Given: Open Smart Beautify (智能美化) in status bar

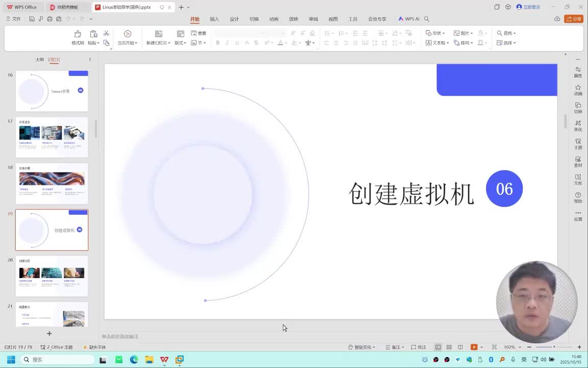Looking at the screenshot, I should click(x=361, y=347).
